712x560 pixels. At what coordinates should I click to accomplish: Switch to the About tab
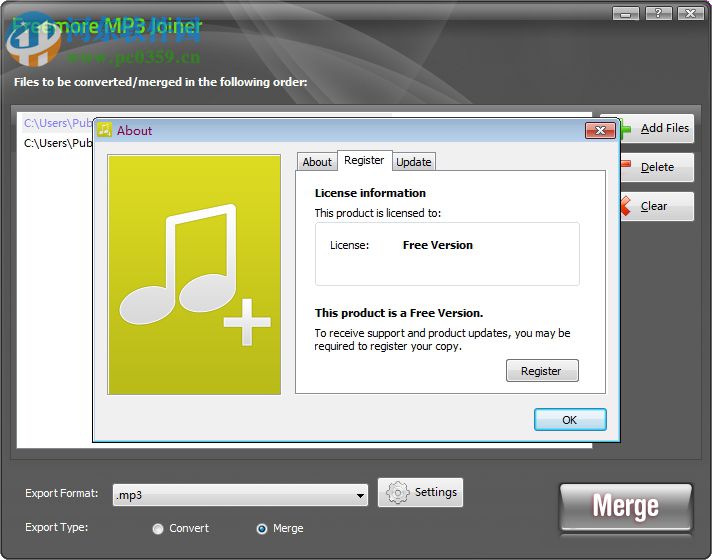point(317,162)
